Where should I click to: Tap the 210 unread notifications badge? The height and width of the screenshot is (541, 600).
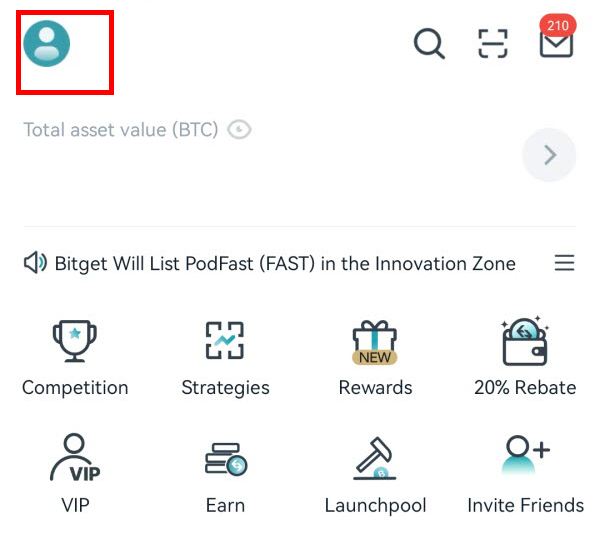[x=558, y=26]
